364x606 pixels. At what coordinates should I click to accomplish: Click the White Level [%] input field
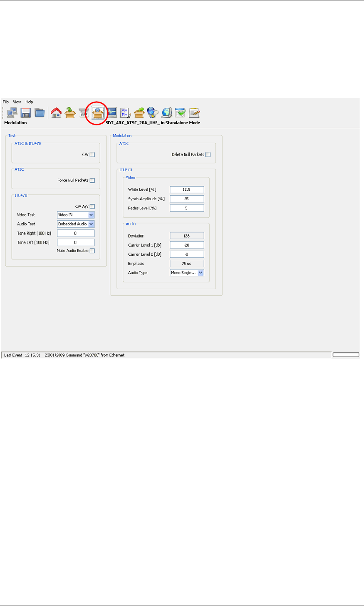click(x=187, y=190)
